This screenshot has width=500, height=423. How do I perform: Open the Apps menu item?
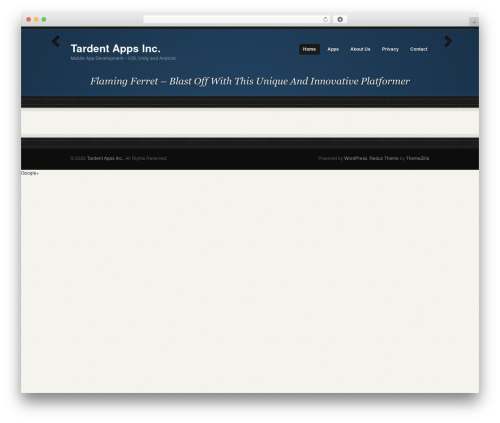point(333,49)
